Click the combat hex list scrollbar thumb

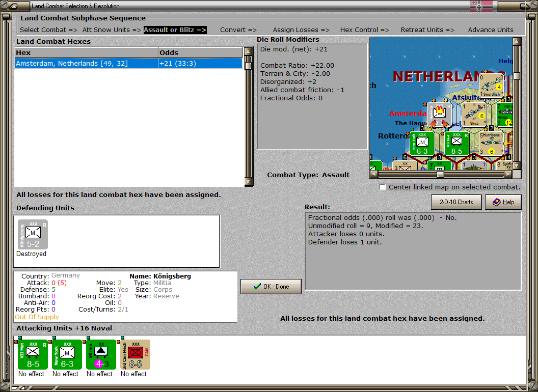pyautogui.click(x=249, y=66)
